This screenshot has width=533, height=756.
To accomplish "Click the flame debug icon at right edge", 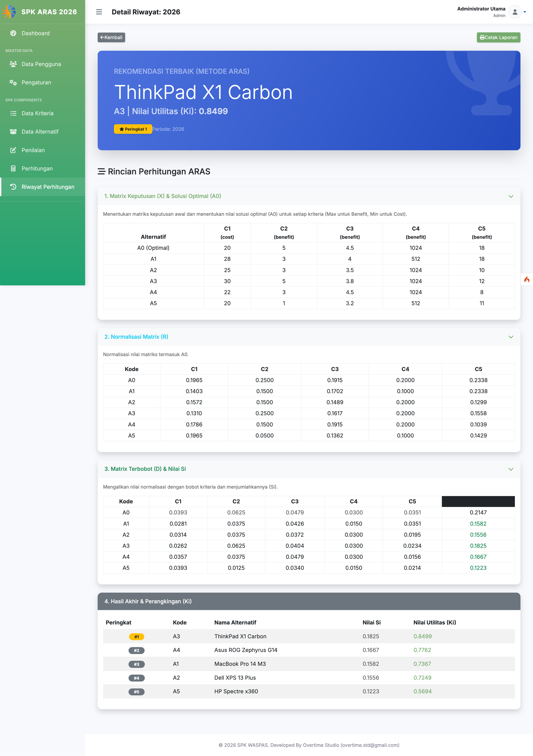I will click(x=527, y=280).
